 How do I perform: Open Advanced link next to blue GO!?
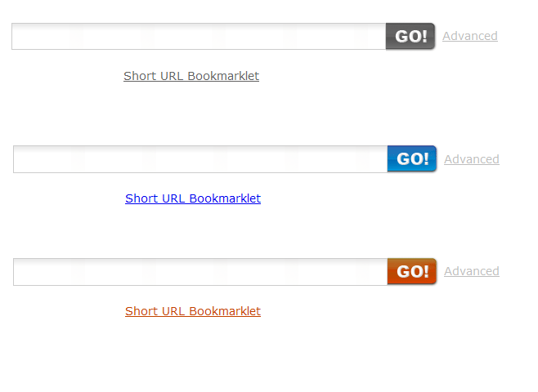472,159
